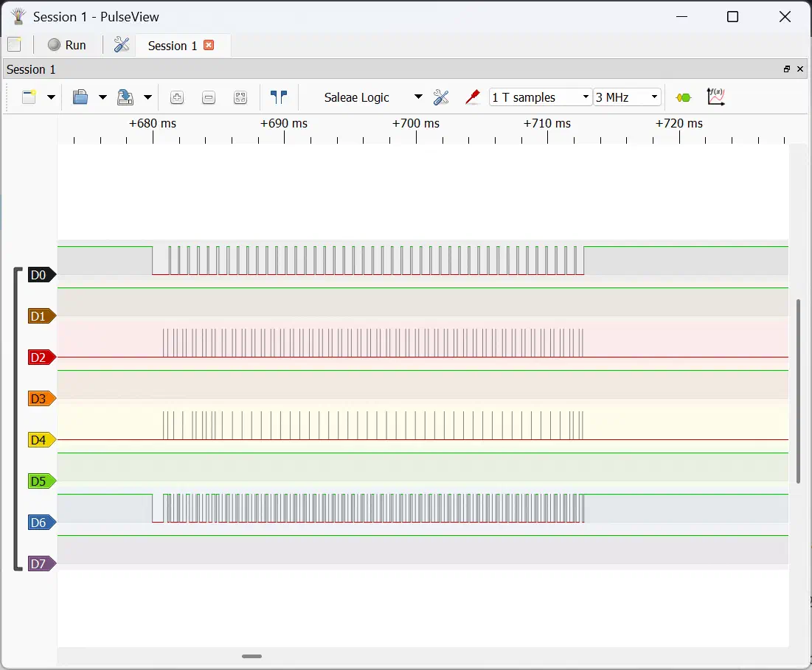The width and height of the screenshot is (812, 670).
Task: Click the +720 ms ruler mark
Action: coord(679,124)
